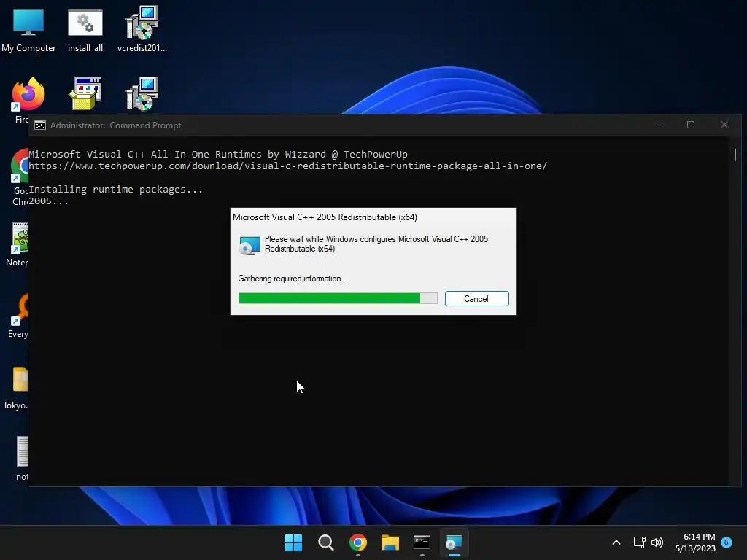Click the 'Please wait while Windows configures' message
Screen dimensions: 747x560
click(x=376, y=244)
